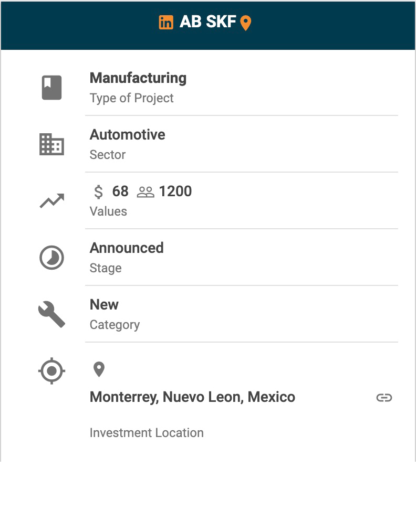This screenshot has width=416, height=532.
Task: Click the dollar sign investment icon
Action: click(98, 191)
